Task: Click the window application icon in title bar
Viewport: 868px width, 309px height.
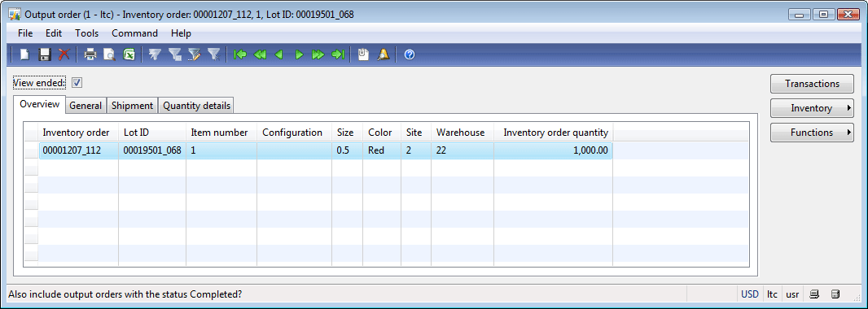Action: click(x=15, y=15)
